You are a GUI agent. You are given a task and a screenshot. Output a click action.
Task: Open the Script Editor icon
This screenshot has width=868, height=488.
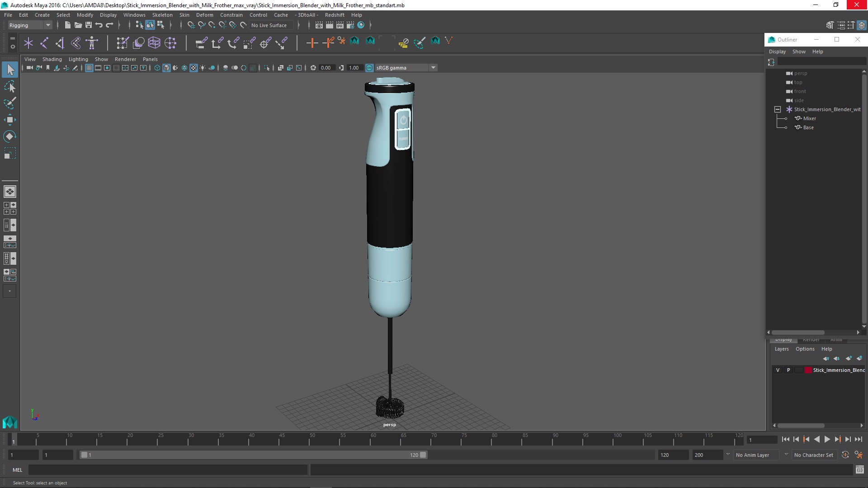860,470
